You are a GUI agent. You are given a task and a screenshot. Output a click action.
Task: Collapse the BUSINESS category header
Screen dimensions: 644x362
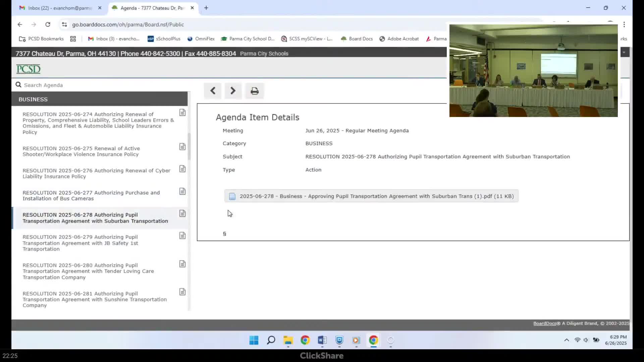pos(99,99)
